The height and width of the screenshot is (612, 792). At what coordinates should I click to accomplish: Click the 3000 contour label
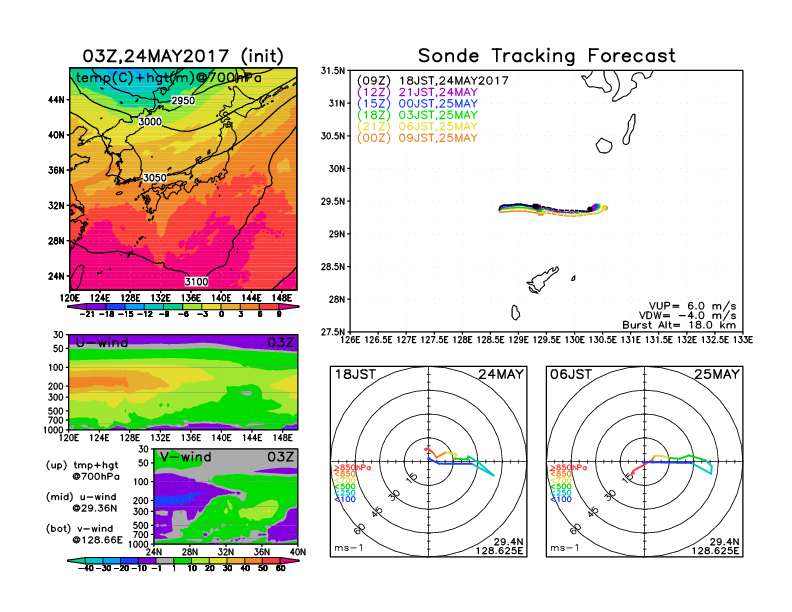click(x=150, y=121)
